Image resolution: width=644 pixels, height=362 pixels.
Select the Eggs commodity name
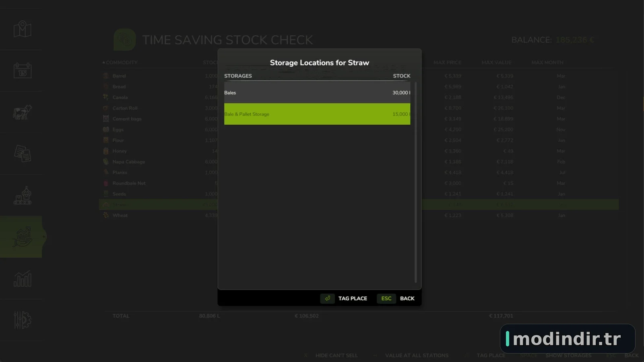point(118,130)
